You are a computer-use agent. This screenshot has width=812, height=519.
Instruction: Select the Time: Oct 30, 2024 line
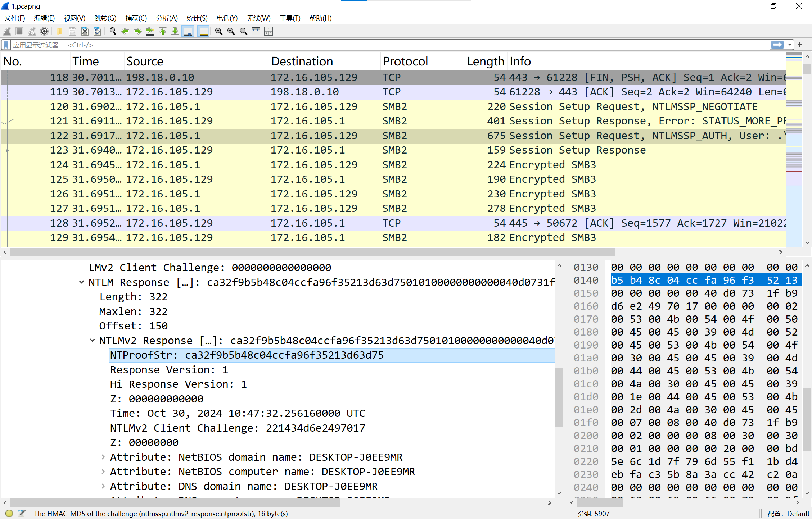tap(238, 414)
